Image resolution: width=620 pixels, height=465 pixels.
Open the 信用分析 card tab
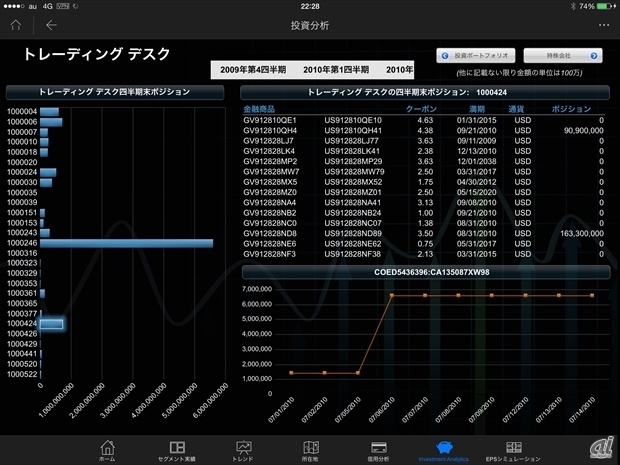pyautogui.click(x=378, y=451)
